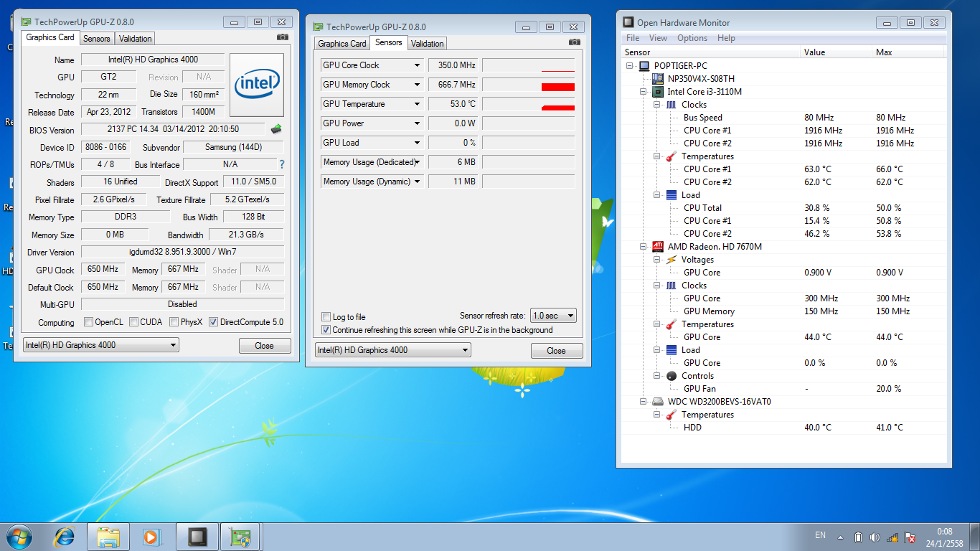Click Close button in GPU-Z Sensors window
980x551 pixels.
pos(557,351)
